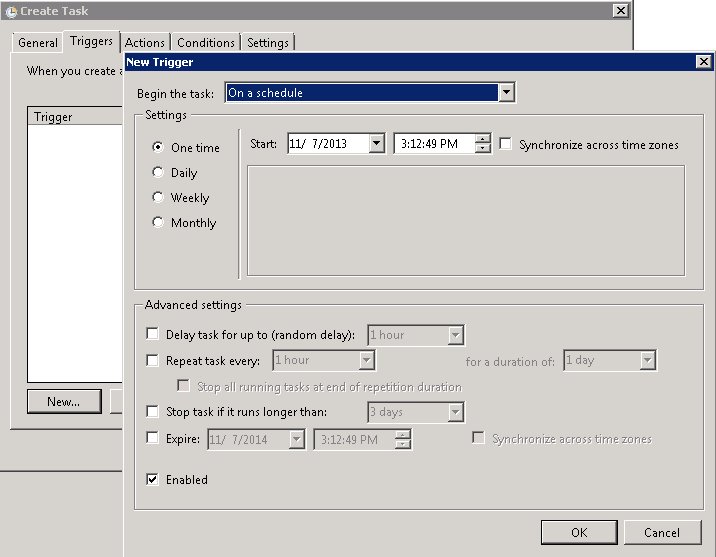716x557 pixels.
Task: Click the Start time up spinner arrow
Action: (x=483, y=139)
